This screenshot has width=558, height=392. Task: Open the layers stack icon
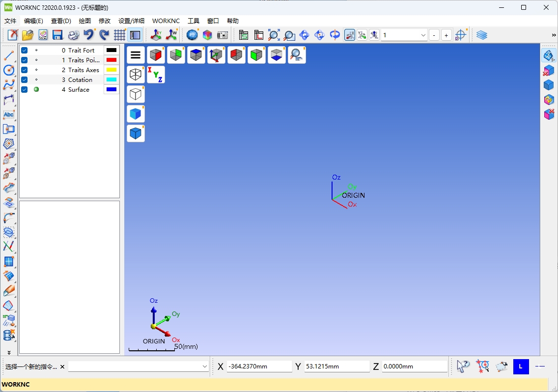pyautogui.click(x=482, y=35)
